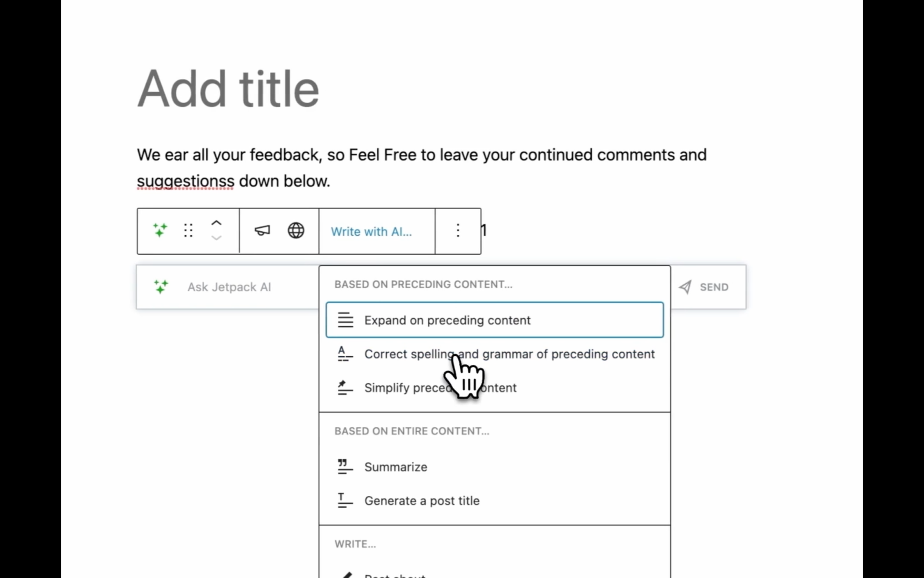
Task: Click the six-dot drag handle
Action: 188,231
